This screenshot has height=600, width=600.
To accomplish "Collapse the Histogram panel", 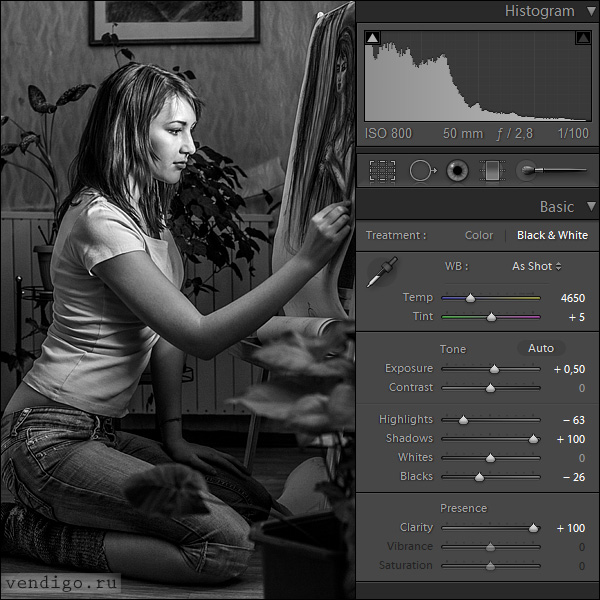I will pyautogui.click(x=592, y=11).
